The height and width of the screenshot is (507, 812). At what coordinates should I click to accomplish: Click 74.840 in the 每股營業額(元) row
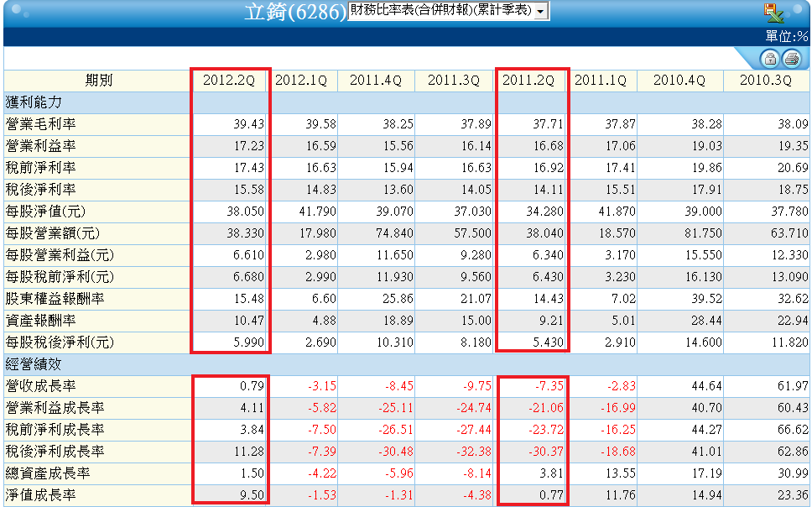pos(394,233)
